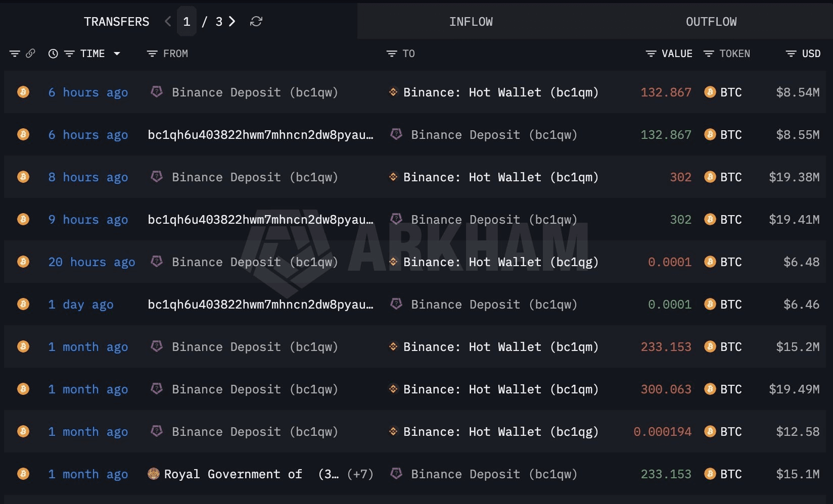Click Royal Government of Bhutan entity icon
Screen dimensions: 833x504
(x=153, y=474)
